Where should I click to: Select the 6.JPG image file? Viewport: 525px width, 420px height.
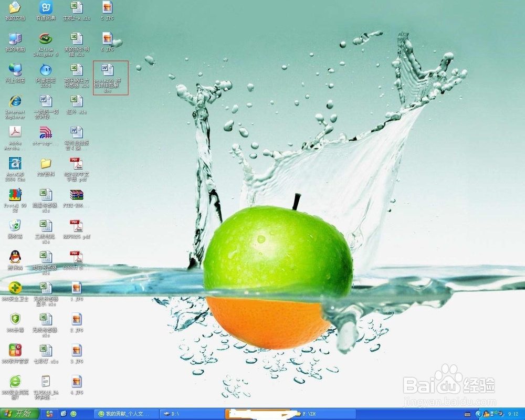(x=107, y=43)
